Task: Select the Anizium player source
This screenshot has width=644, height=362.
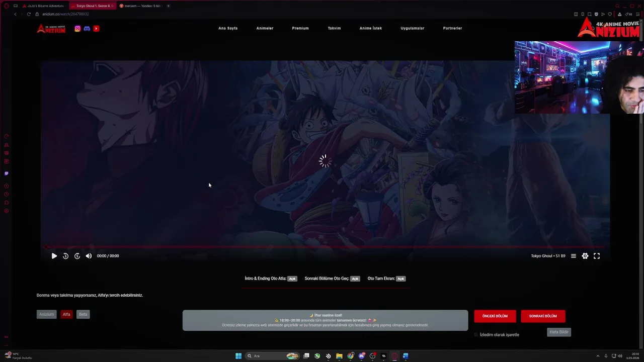Action: coord(46,314)
